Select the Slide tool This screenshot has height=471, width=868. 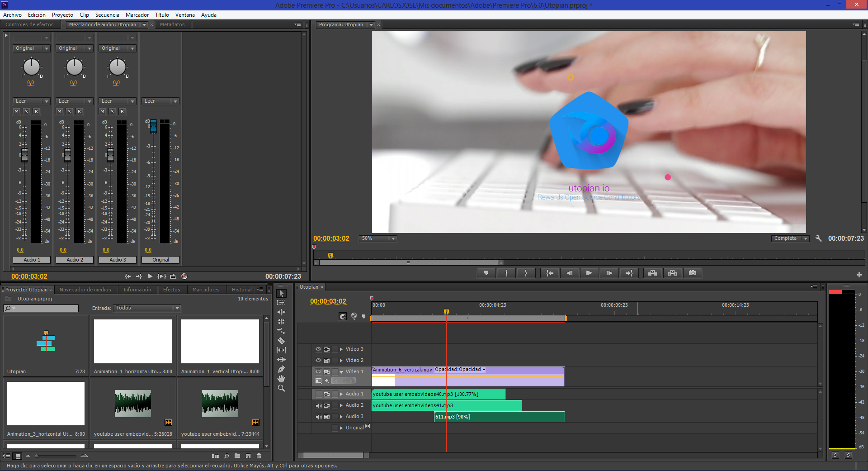coord(281,360)
